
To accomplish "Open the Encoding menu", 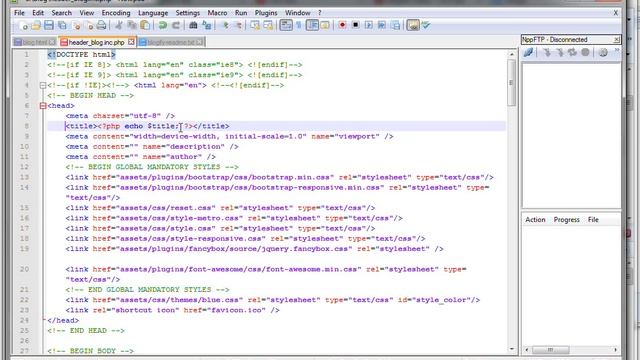I will pos(116,13).
